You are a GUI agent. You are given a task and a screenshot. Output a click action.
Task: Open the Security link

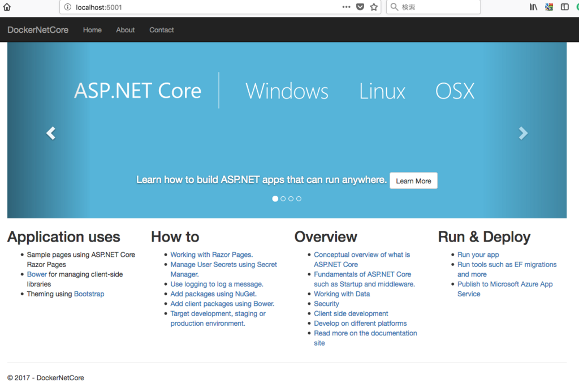click(326, 304)
